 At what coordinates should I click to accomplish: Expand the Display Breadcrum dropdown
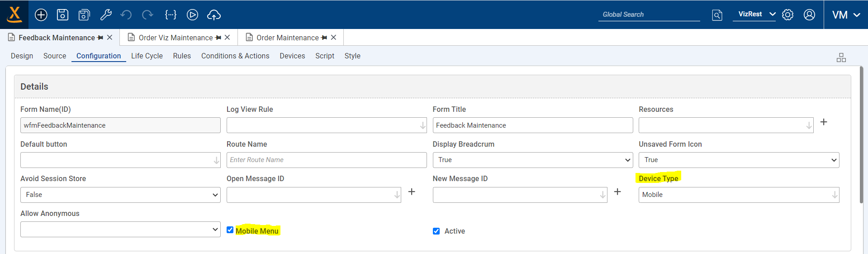coord(532,160)
